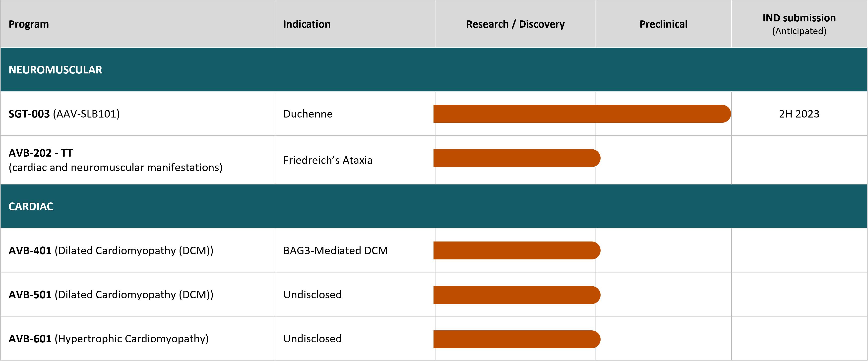This screenshot has height=361, width=868.
Task: Click the CARDIAC section label
Action: point(31,206)
